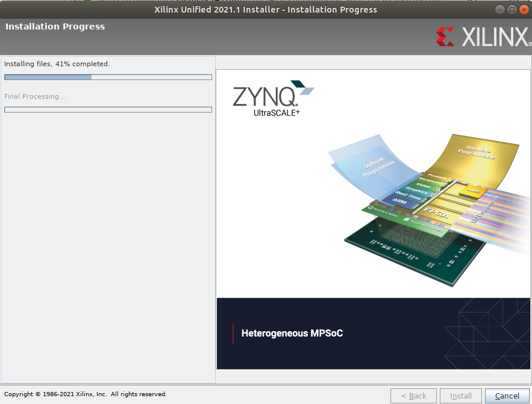Click the Xilinx copyright notice text
Screen dimensions: 532x404
click(x=86, y=394)
